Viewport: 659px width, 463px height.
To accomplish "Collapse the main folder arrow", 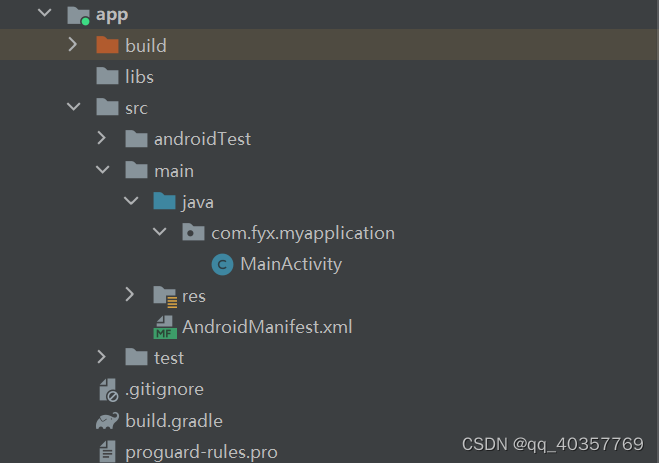I will (103, 170).
